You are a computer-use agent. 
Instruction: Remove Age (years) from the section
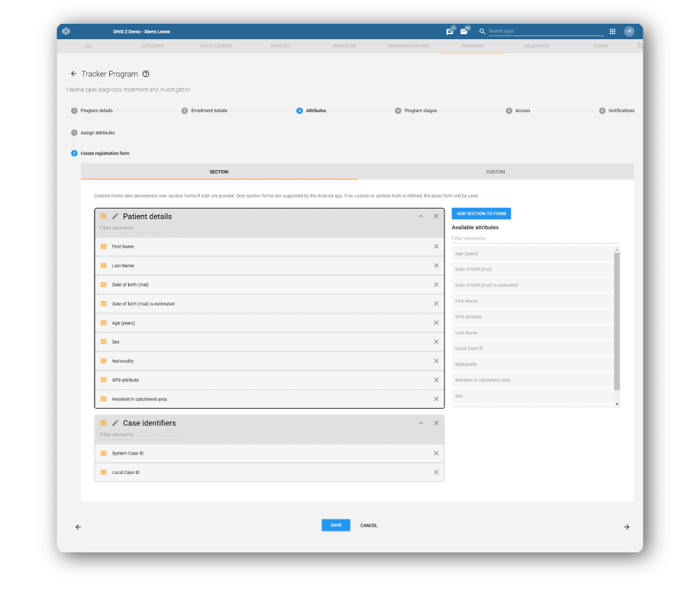coord(436,323)
